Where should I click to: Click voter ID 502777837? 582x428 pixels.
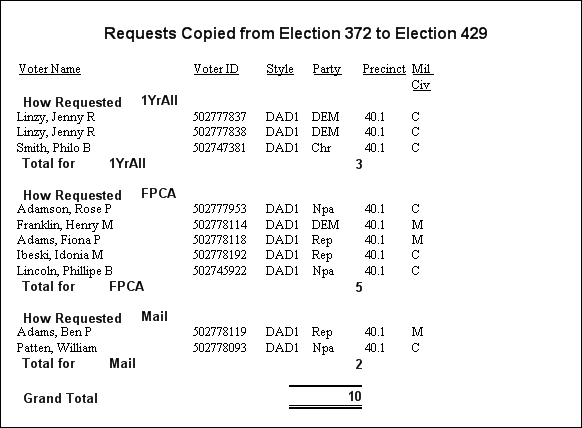[219, 117]
